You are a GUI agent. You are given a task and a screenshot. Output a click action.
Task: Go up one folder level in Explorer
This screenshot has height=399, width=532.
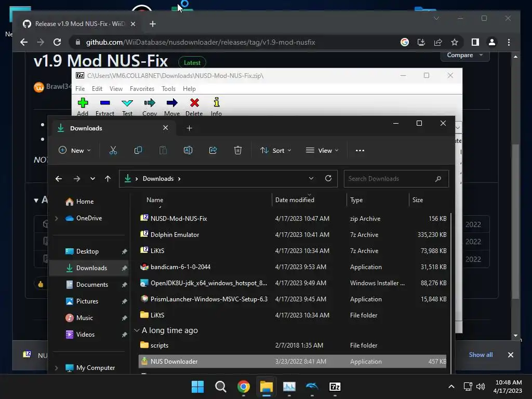(108, 179)
